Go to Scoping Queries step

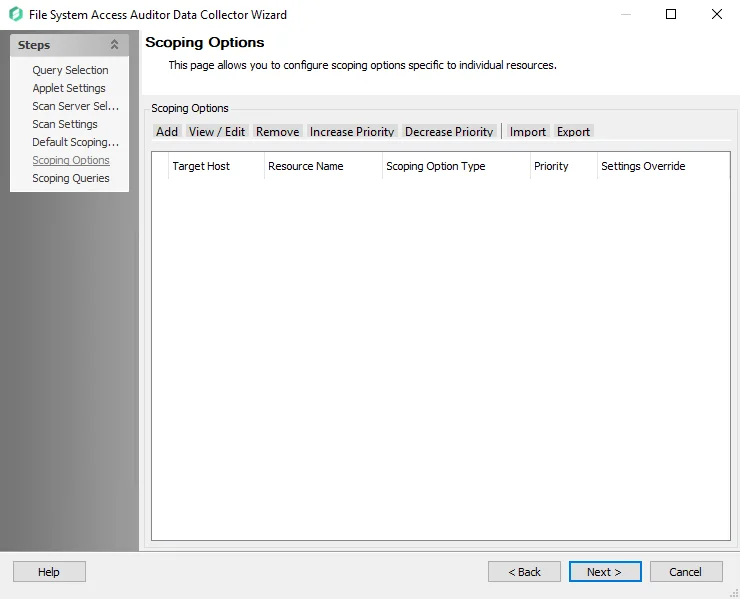click(71, 178)
